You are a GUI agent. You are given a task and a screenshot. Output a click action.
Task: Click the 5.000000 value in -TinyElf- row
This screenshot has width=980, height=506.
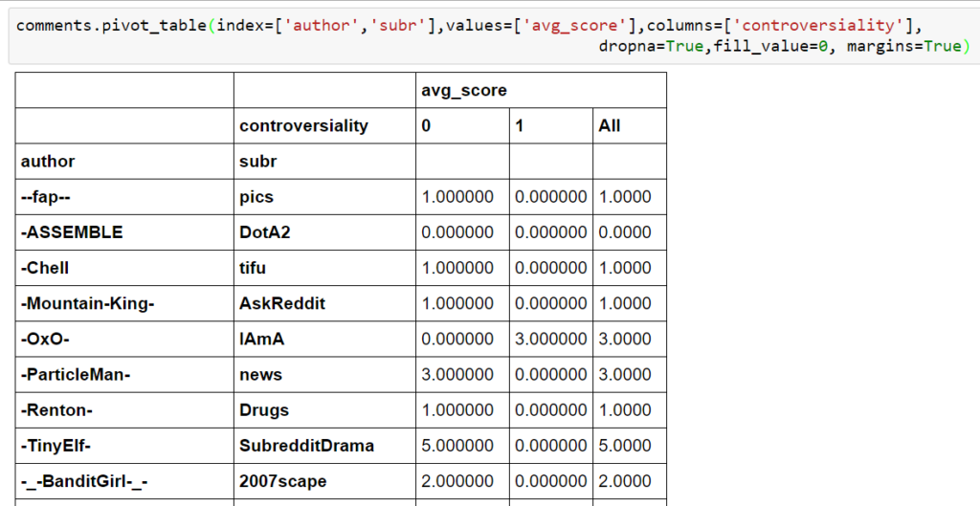[x=458, y=445]
